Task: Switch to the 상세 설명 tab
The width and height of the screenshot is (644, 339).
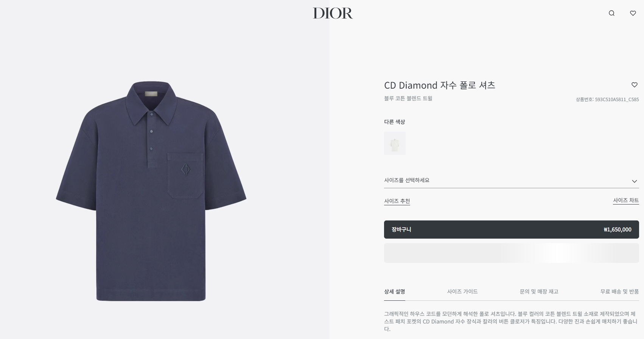Action: [x=395, y=292]
